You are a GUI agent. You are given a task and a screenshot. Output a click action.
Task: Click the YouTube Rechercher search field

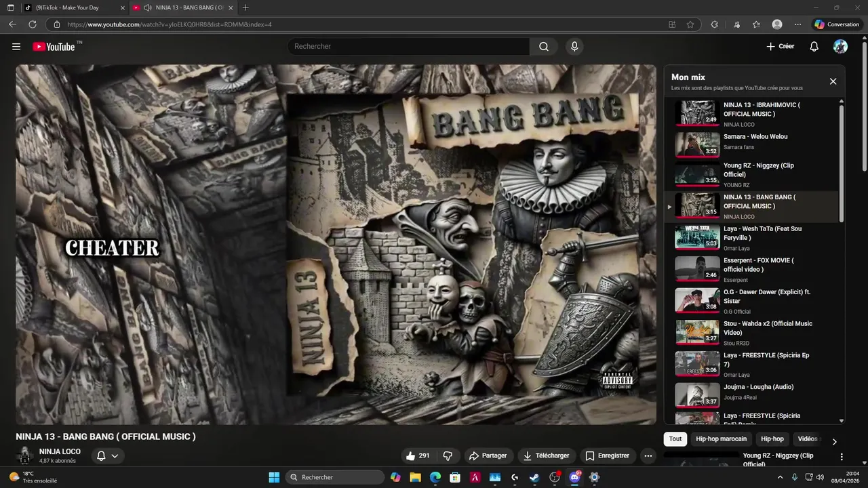(x=408, y=46)
